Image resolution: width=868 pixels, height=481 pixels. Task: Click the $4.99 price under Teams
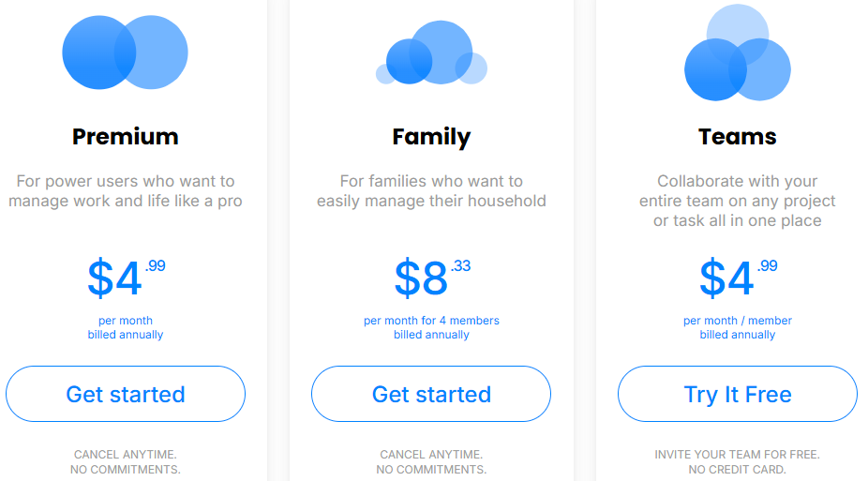[738, 278]
